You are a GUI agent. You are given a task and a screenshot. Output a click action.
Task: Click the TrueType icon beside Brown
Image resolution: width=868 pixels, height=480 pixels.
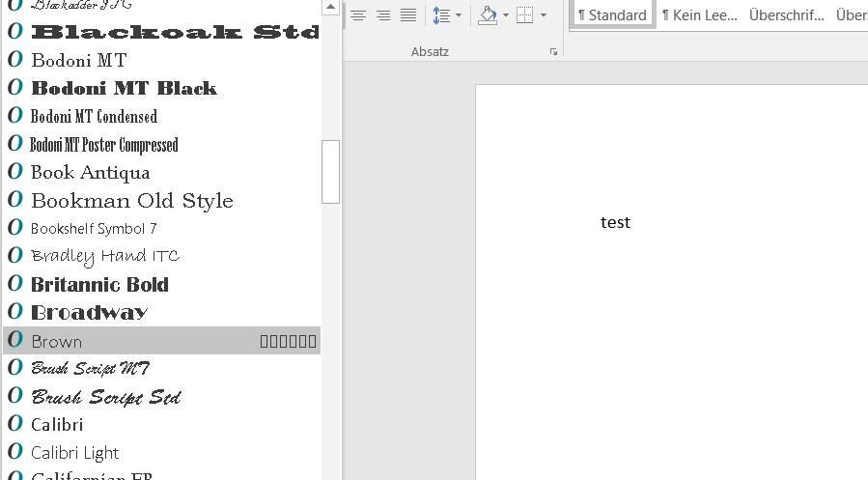click(x=15, y=339)
